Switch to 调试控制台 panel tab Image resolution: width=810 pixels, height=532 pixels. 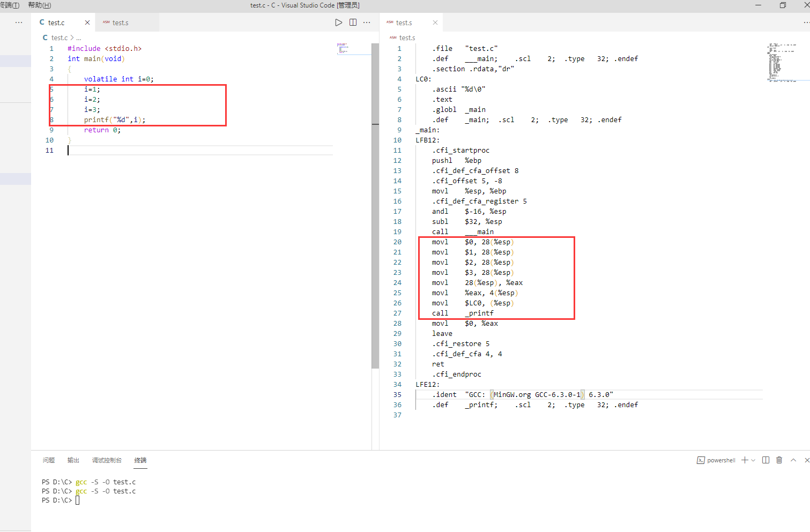tap(107, 460)
